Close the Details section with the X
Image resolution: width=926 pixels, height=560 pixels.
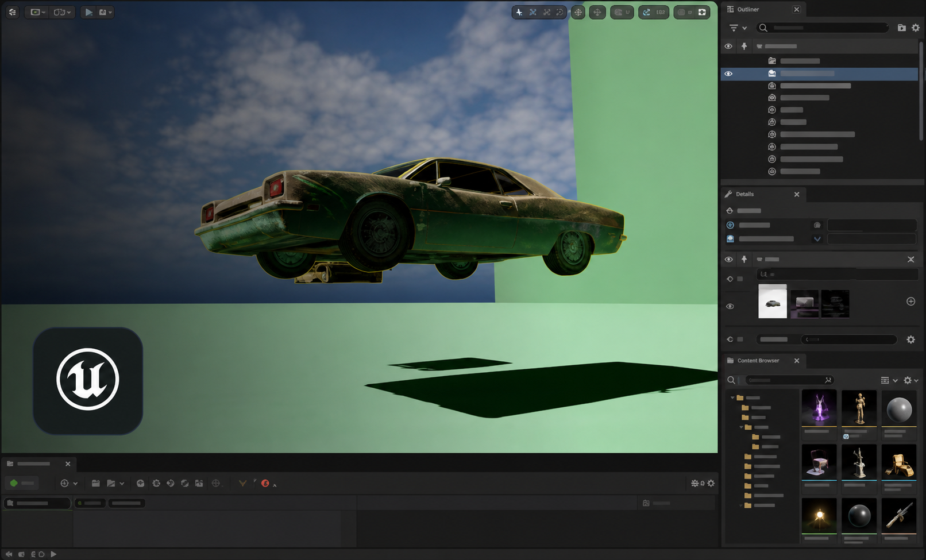(910, 260)
